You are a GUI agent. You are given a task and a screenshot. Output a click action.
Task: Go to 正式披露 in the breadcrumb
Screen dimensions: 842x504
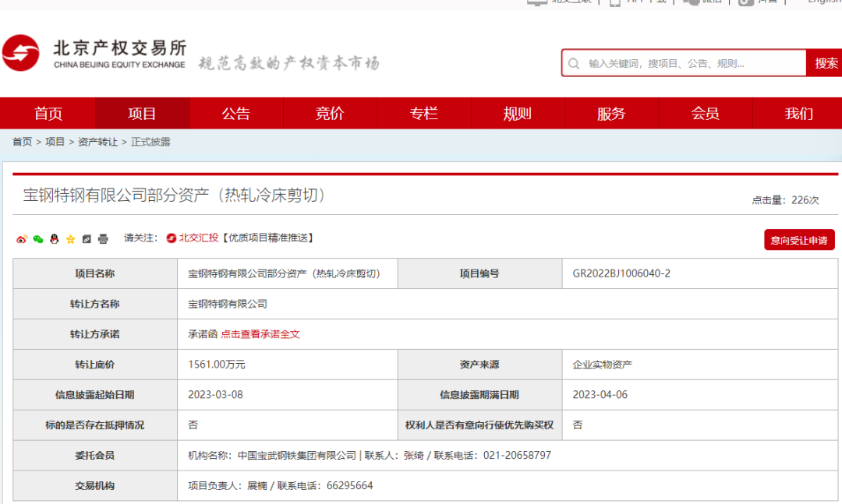pos(150,142)
